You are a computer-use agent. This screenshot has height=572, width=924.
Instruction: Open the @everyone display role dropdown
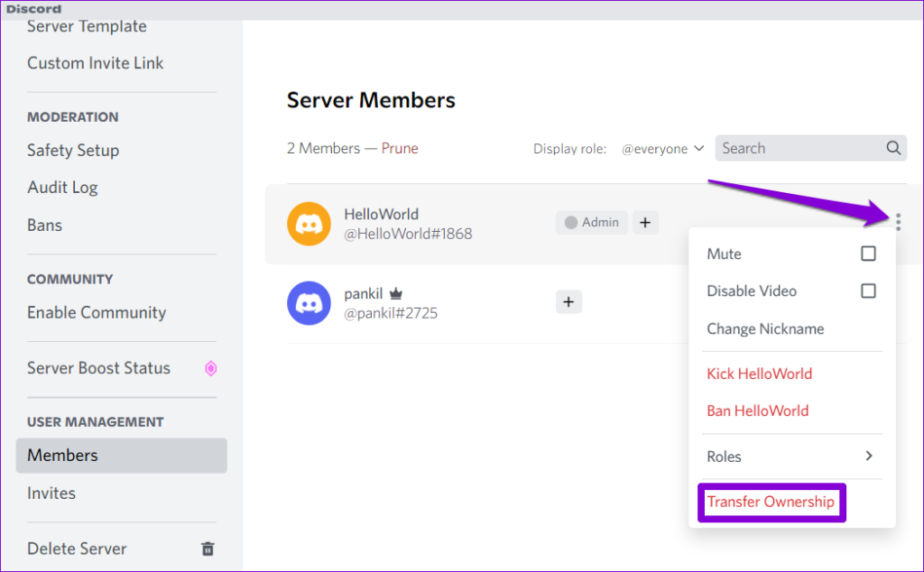(663, 147)
